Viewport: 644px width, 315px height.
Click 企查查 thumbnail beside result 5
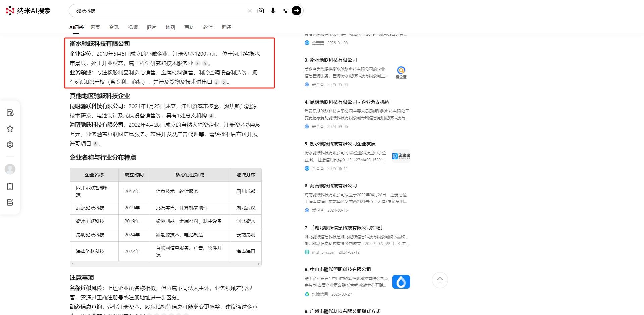(401, 156)
